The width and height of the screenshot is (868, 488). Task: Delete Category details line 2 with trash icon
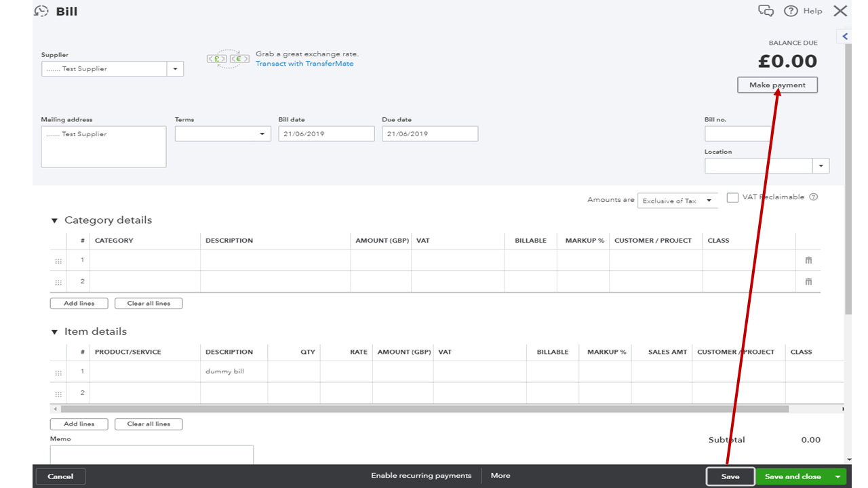tap(808, 281)
